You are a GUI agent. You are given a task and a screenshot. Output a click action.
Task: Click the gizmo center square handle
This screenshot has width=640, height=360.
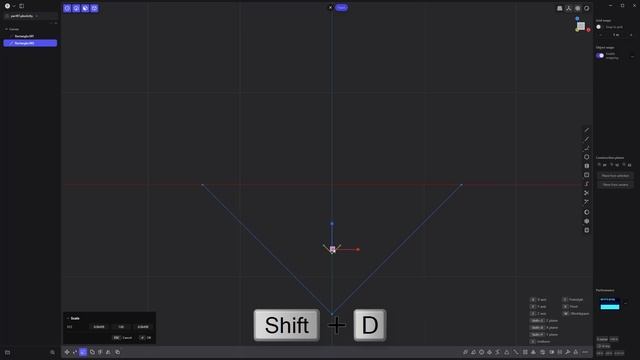click(x=332, y=249)
